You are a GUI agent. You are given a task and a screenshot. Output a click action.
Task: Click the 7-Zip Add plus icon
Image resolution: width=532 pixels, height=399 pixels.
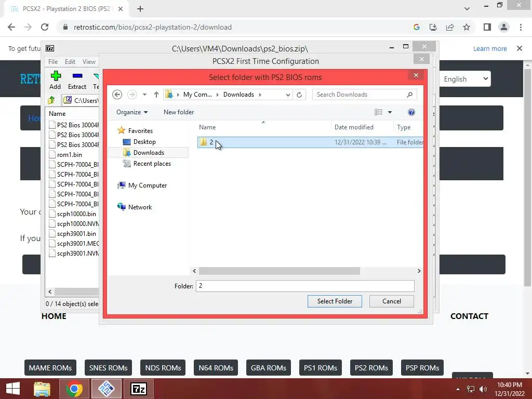55,76
